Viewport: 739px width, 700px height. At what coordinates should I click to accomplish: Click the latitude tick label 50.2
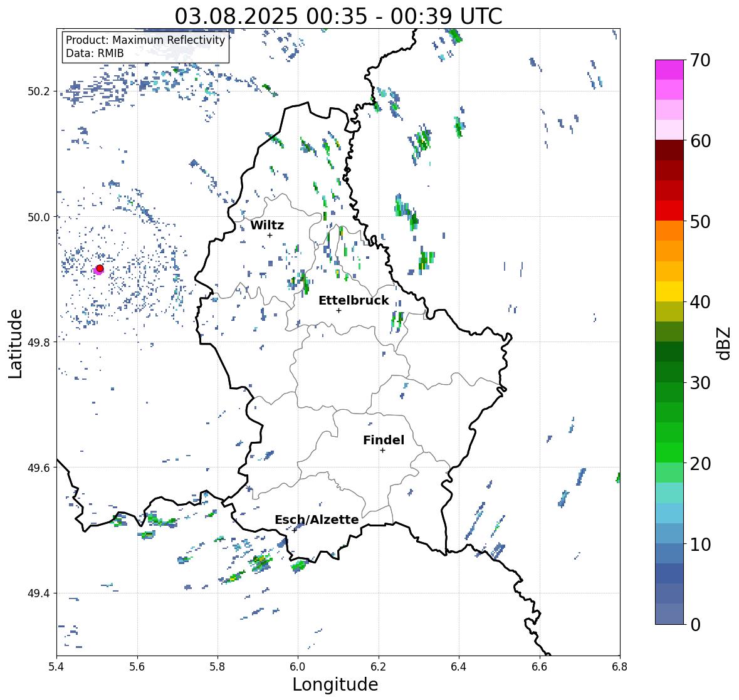tap(39, 91)
